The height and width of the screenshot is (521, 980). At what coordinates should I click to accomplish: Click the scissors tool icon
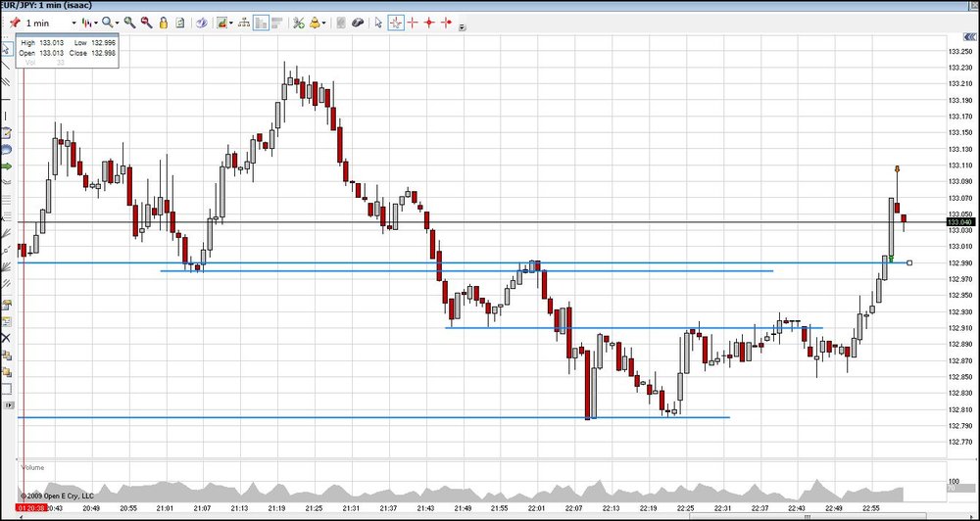click(299, 24)
